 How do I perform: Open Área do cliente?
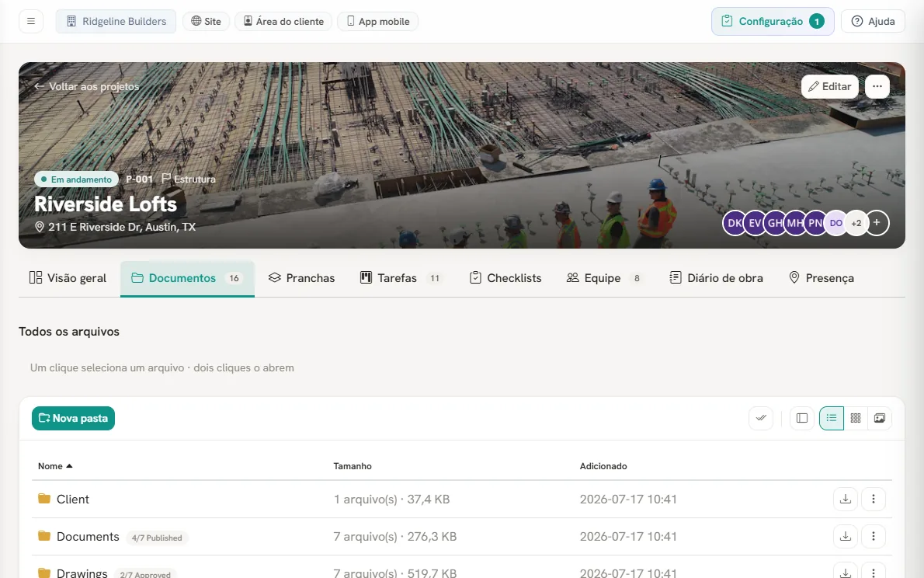[283, 21]
